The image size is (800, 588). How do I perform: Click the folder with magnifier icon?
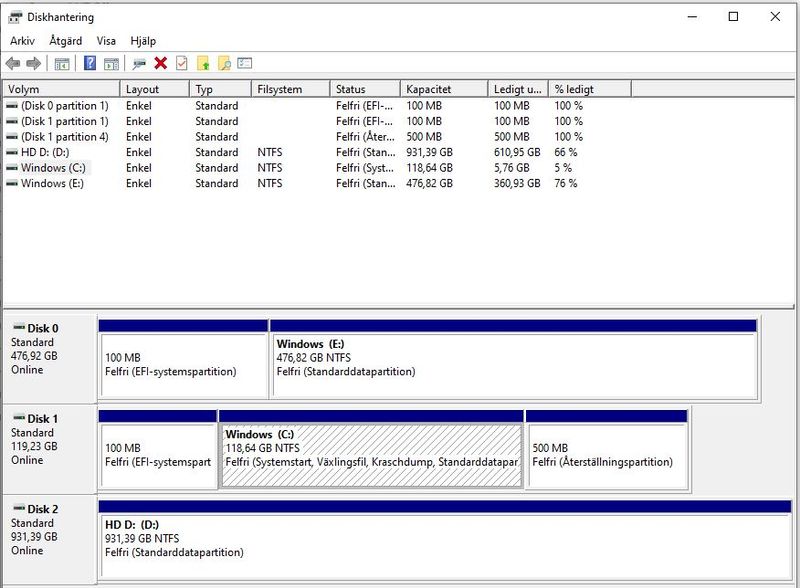tap(224, 63)
